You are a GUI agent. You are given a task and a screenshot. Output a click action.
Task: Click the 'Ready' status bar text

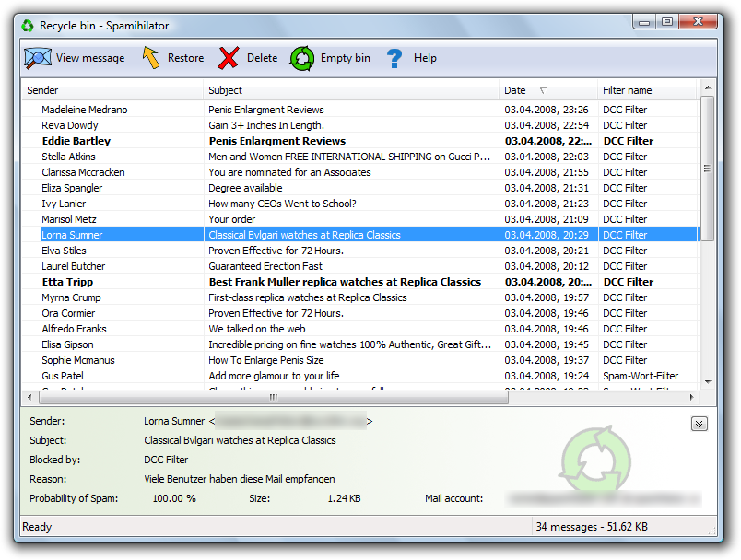pyautogui.click(x=37, y=527)
